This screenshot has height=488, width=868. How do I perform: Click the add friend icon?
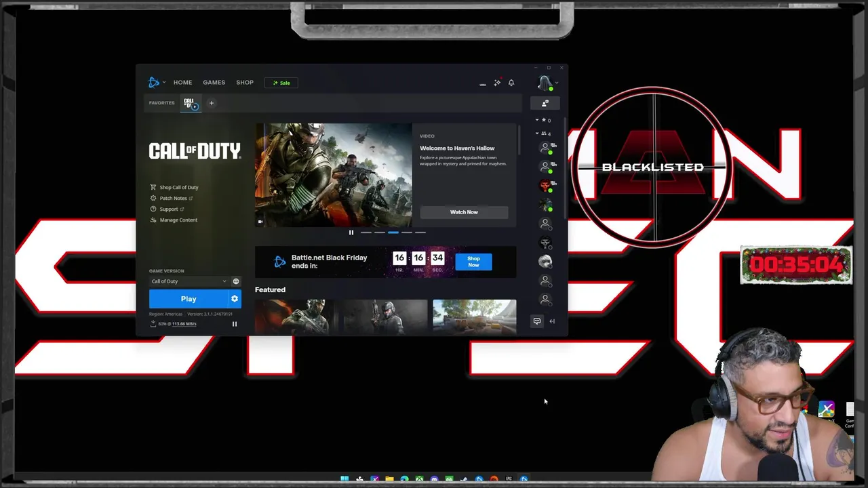click(x=545, y=103)
